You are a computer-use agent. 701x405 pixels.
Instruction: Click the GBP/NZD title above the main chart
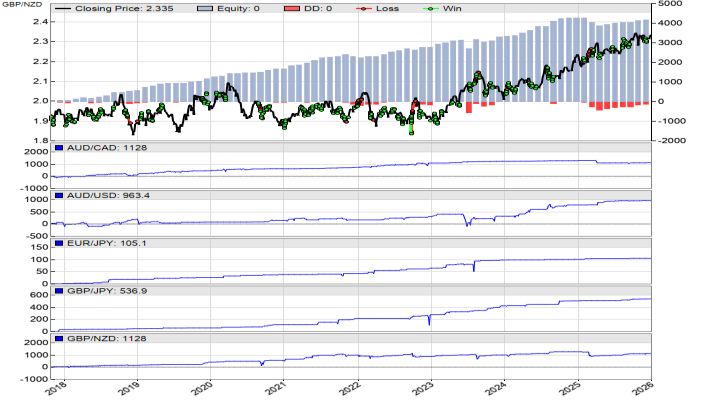point(22,8)
